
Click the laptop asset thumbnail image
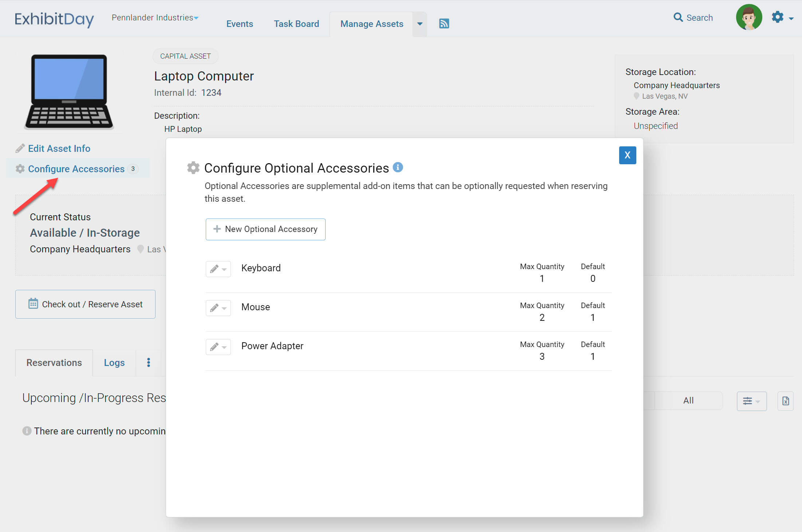click(69, 91)
